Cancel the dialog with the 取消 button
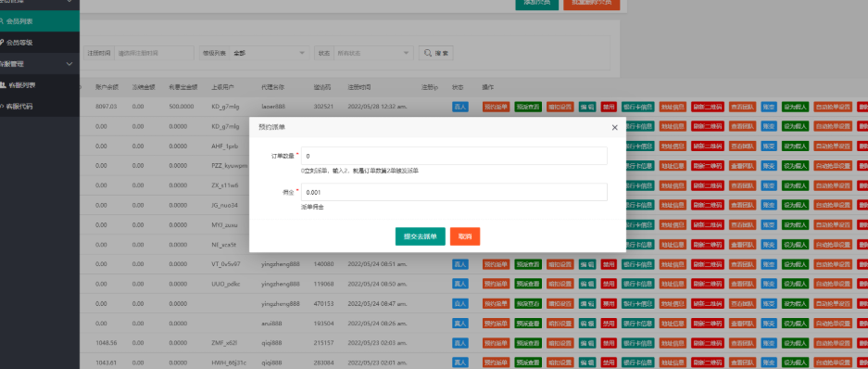The width and height of the screenshot is (868, 369). 465,236
